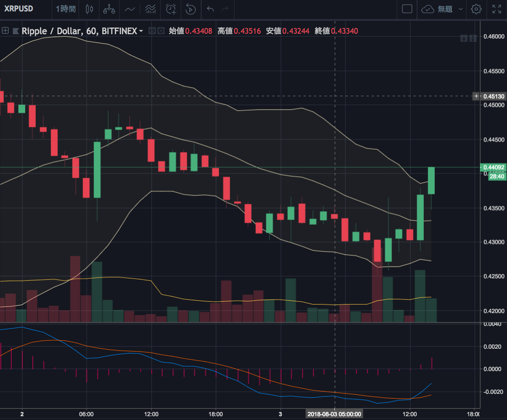Click the 0.45130 crosshair price label
507x420 pixels.
point(493,96)
